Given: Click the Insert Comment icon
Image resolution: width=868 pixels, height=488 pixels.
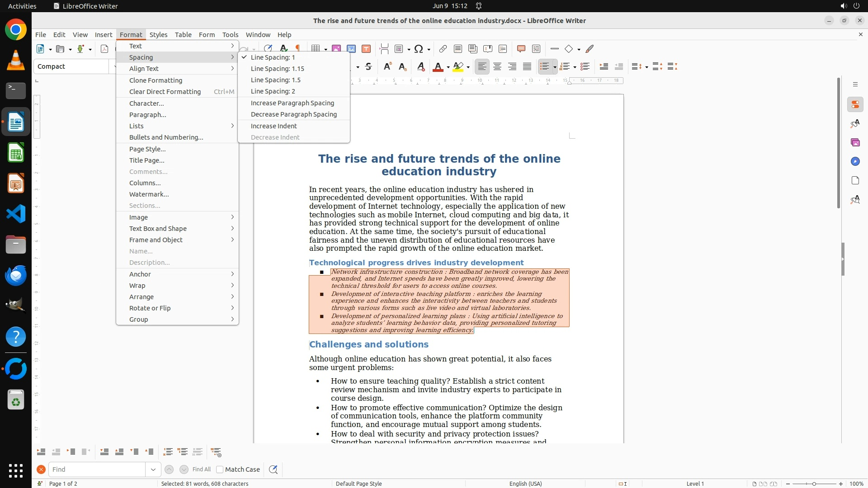Looking at the screenshot, I should point(521,49).
